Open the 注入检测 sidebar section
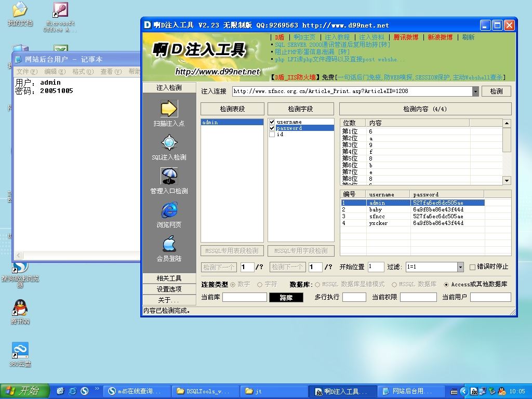 coord(169,87)
